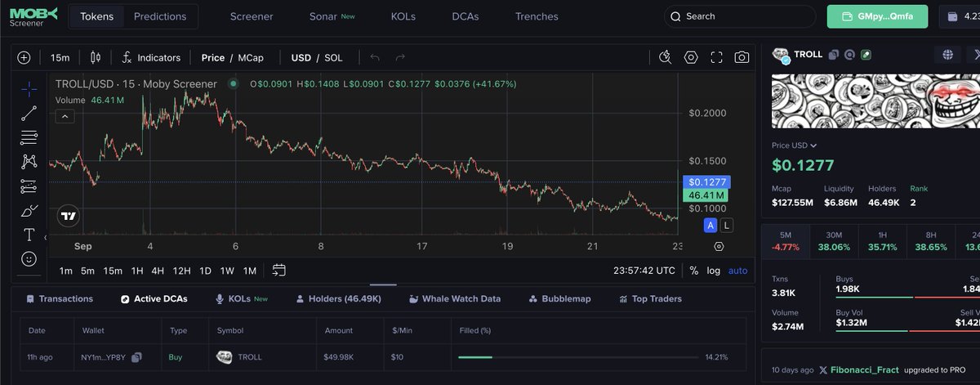This screenshot has width=980, height=385.
Task: Switch to the Tokens tab
Action: coord(96,16)
